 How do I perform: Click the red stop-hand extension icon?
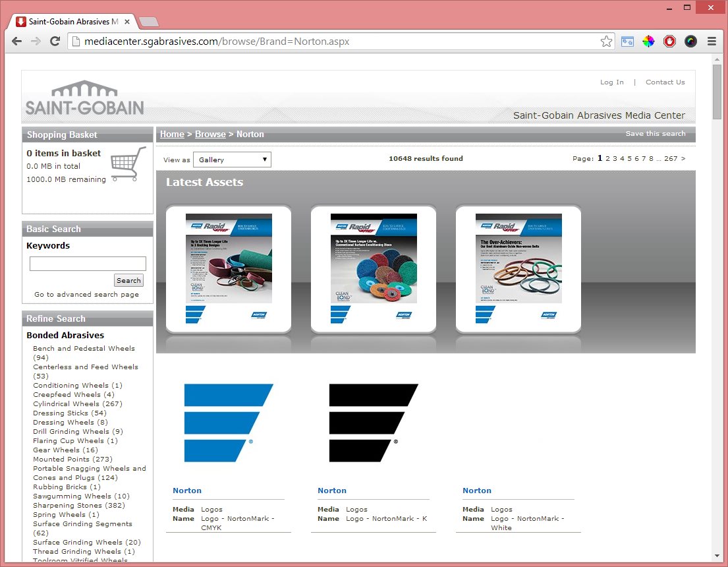(x=669, y=42)
